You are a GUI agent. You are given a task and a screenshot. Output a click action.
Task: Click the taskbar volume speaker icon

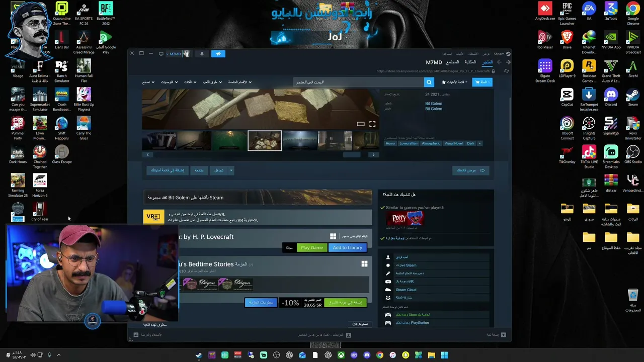pos(33,355)
